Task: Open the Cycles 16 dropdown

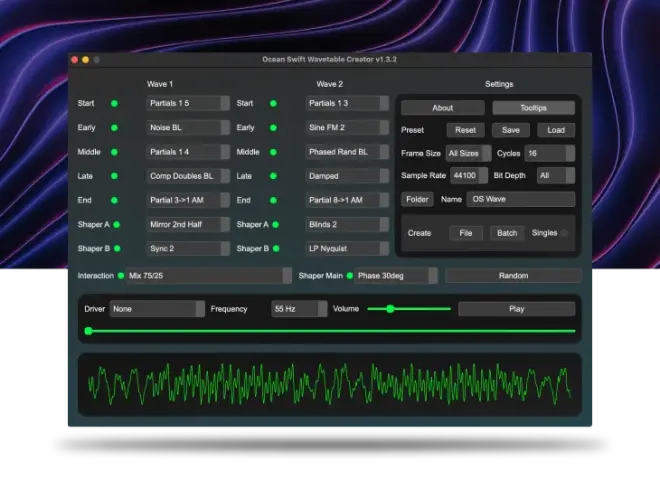Action: [549, 153]
